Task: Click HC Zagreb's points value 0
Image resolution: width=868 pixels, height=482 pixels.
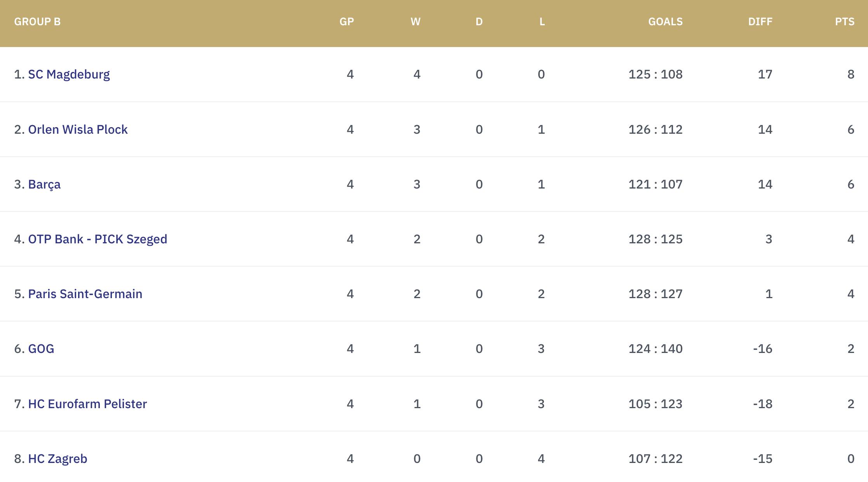Action: click(x=851, y=459)
